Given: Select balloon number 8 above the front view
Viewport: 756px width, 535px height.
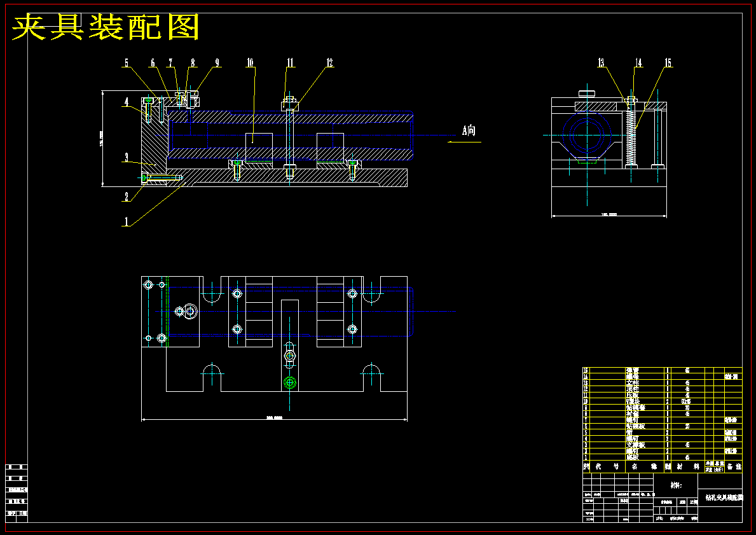Looking at the screenshot, I should (x=193, y=63).
